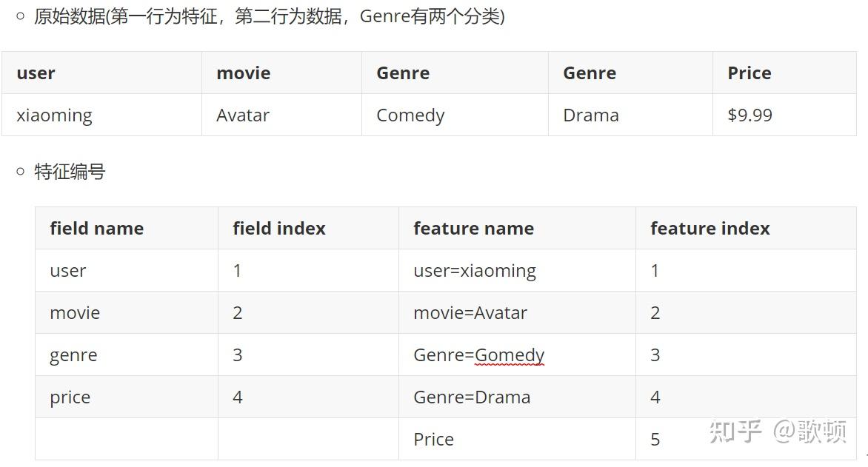This screenshot has width=868, height=467.
Task: Select the "field index" column header
Action: coord(278,229)
